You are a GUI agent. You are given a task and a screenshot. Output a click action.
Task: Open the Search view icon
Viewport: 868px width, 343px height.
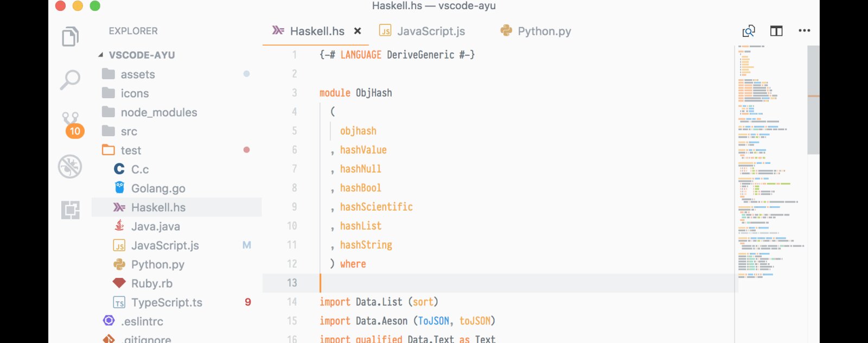coord(70,80)
